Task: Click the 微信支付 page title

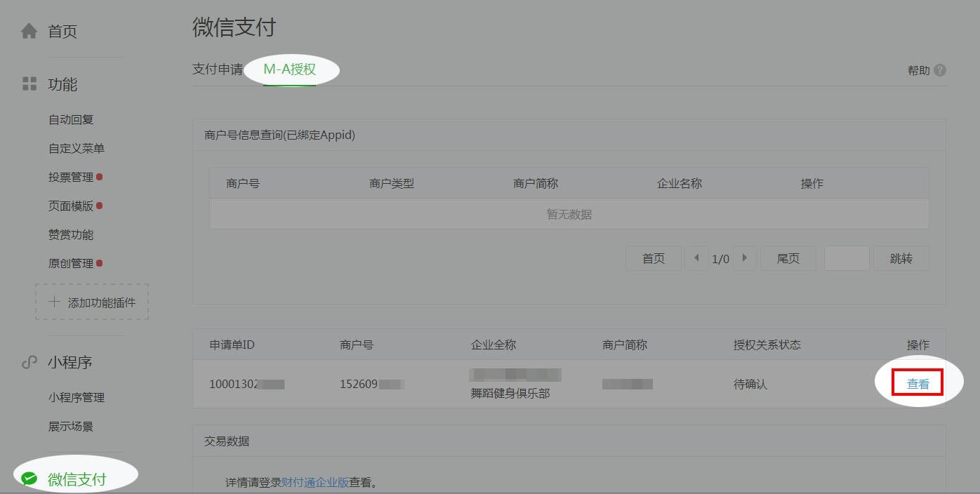Action: click(234, 27)
